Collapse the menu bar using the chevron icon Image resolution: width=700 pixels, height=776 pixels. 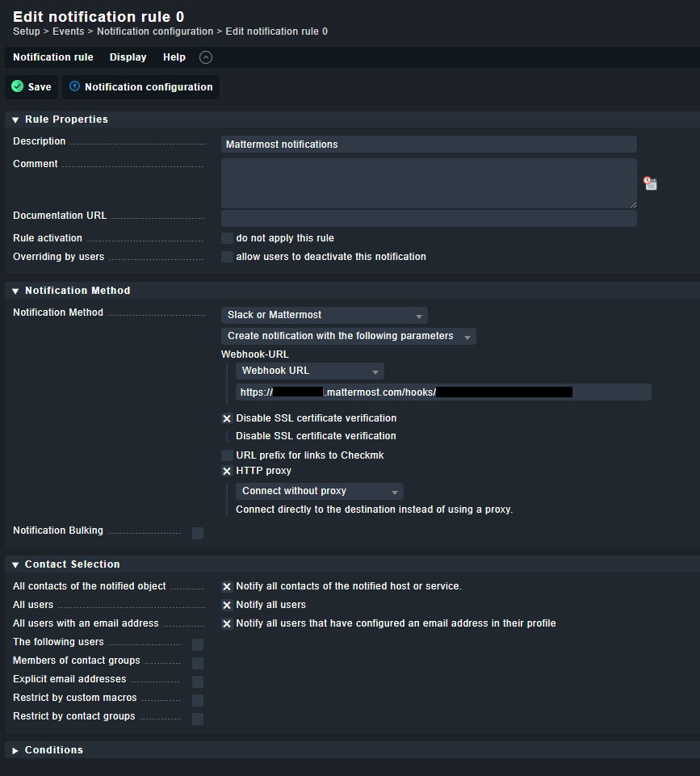[x=205, y=57]
